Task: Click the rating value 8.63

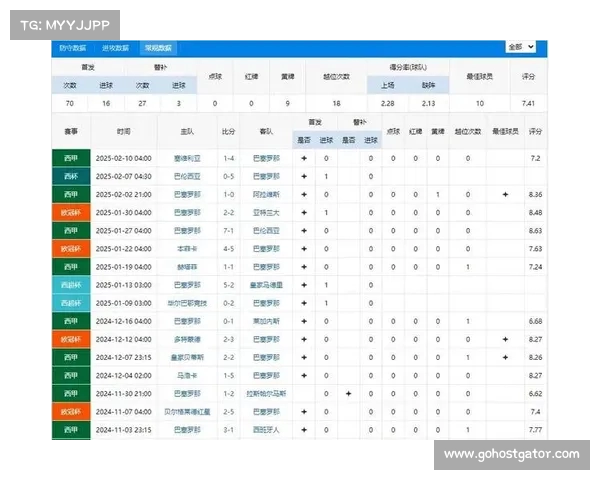Action: pyautogui.click(x=535, y=231)
